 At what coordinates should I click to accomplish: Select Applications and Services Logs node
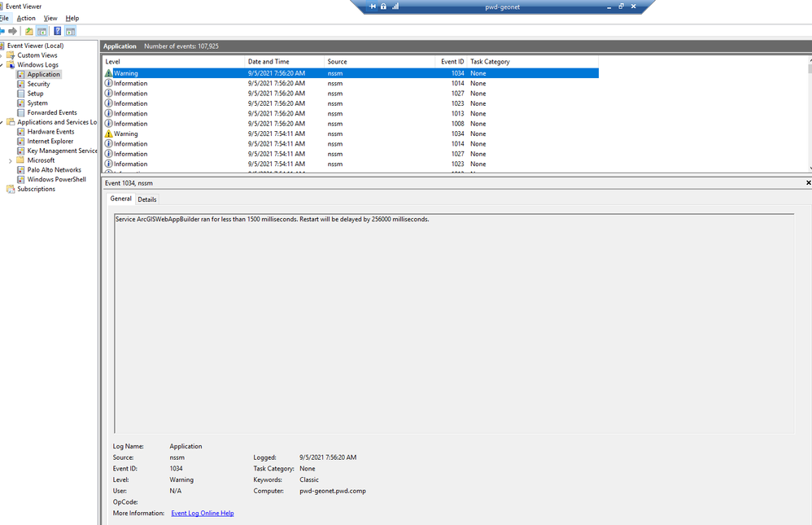(57, 122)
